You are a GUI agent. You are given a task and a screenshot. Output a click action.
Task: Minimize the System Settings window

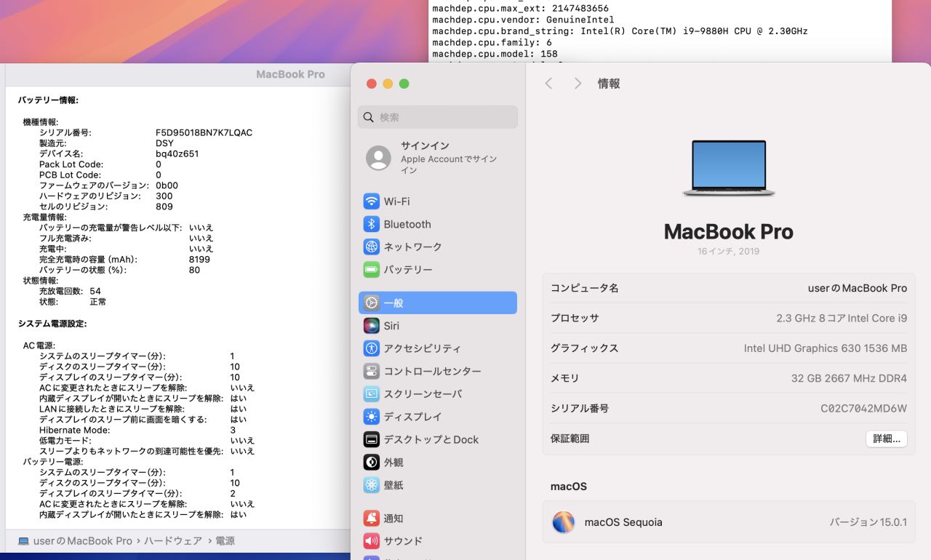(388, 84)
